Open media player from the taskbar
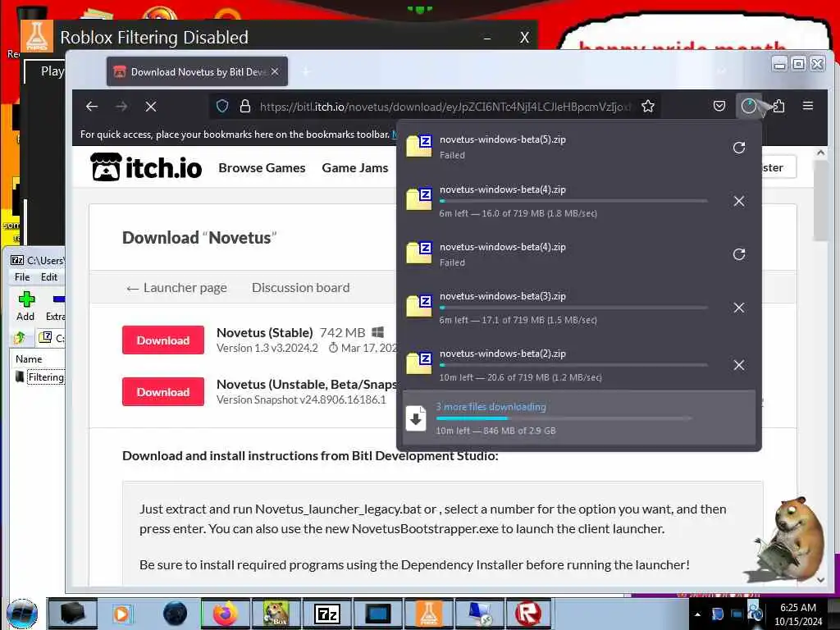Screen dimensions: 840x630 pos(121,614)
